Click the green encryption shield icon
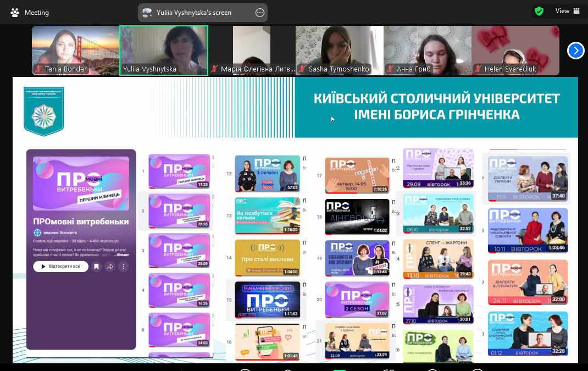This screenshot has height=371, width=588. coord(539,11)
